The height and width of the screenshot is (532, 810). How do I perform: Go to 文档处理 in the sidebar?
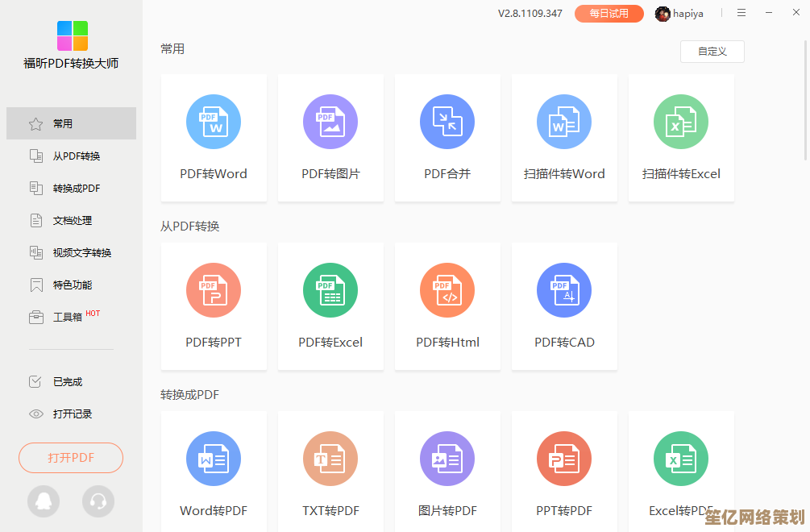pos(71,221)
